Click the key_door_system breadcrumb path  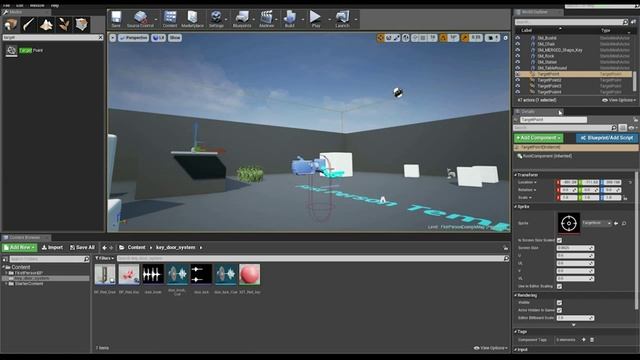[176, 247]
